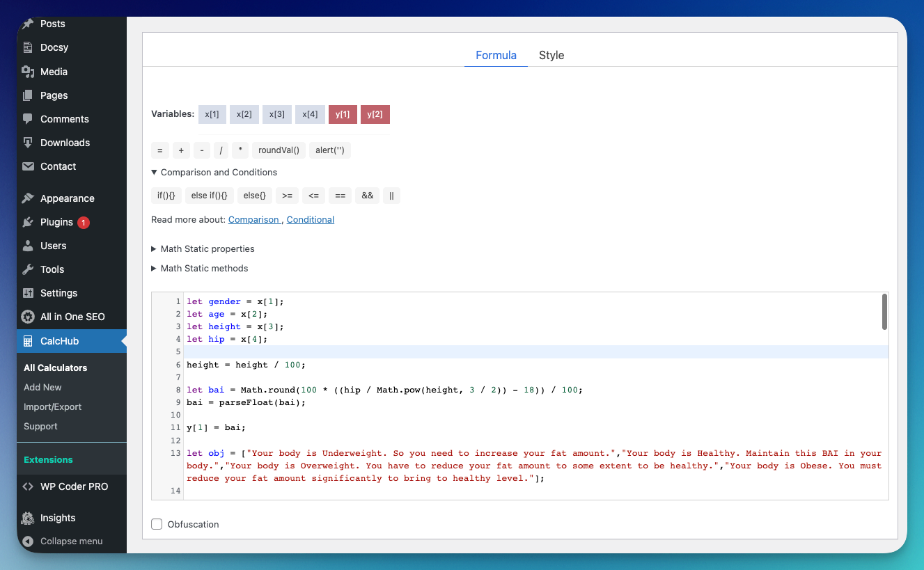
Task: Insert roundVal() function
Action: tap(279, 150)
